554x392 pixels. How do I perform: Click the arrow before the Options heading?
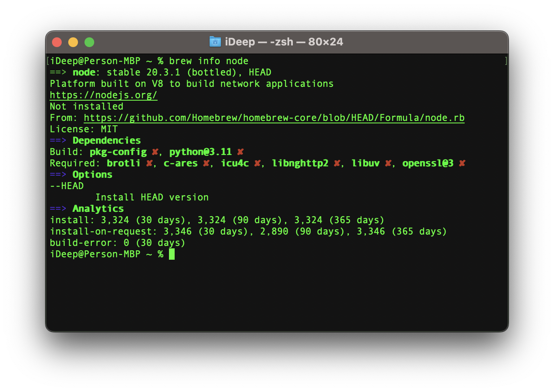(58, 174)
